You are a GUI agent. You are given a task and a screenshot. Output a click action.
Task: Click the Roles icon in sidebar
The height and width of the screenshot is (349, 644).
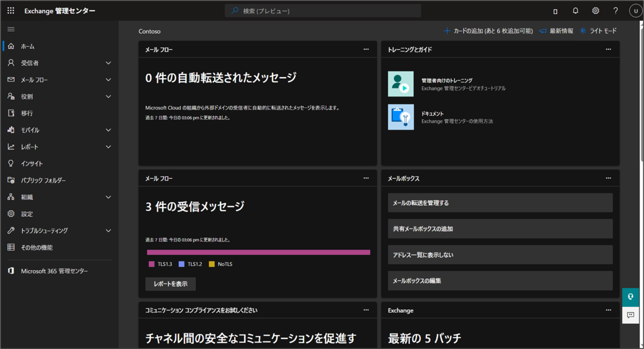(11, 96)
